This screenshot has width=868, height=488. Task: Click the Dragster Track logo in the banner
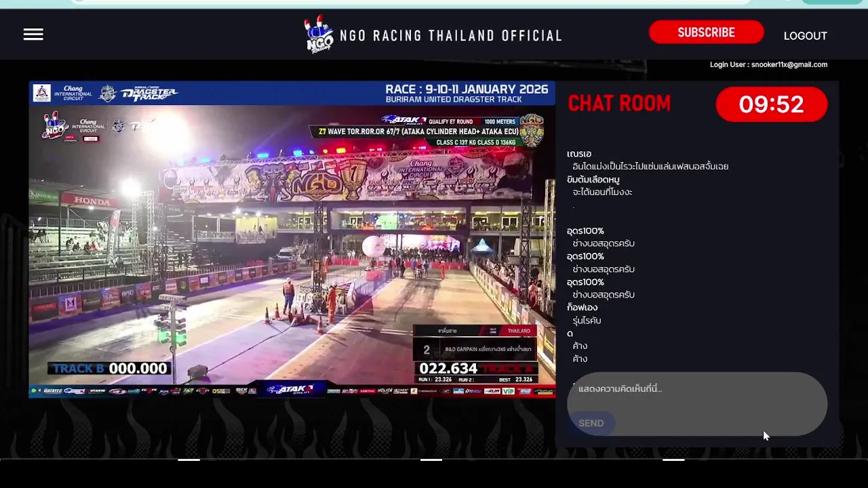pos(149,94)
